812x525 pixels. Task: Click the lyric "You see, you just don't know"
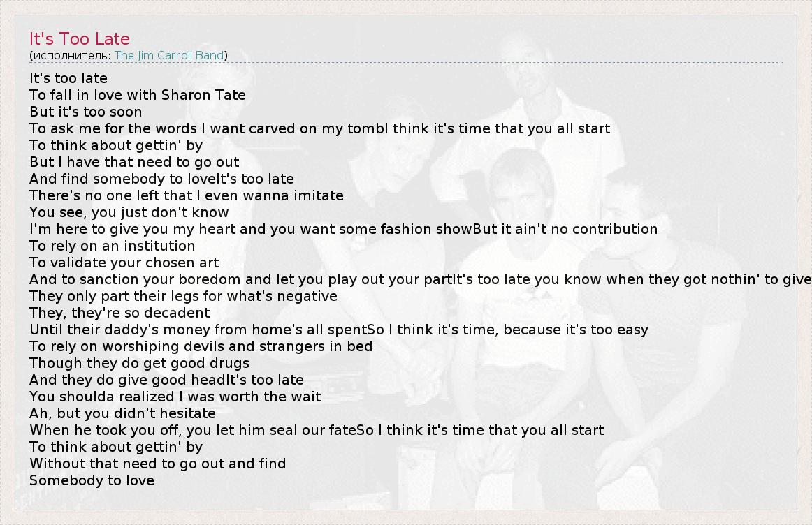pos(129,212)
